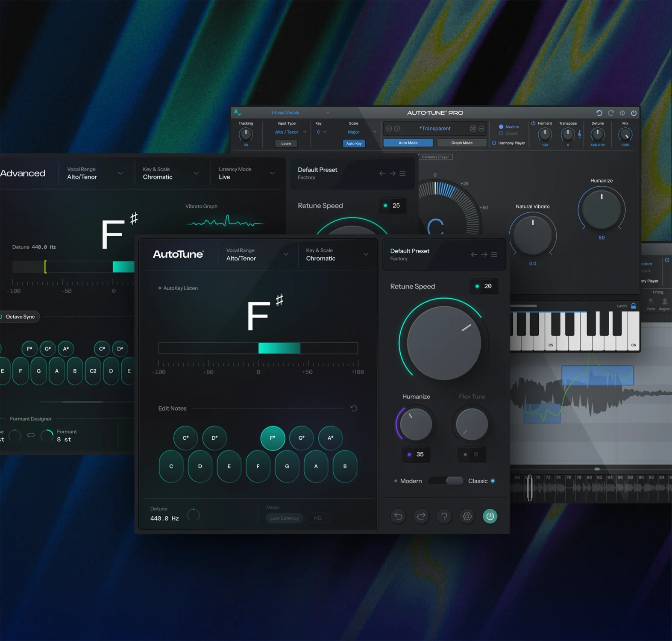Screen dimensions: 672x641
Task: Open Key & Scale dropdown in front AutoTune window
Action: (337, 254)
